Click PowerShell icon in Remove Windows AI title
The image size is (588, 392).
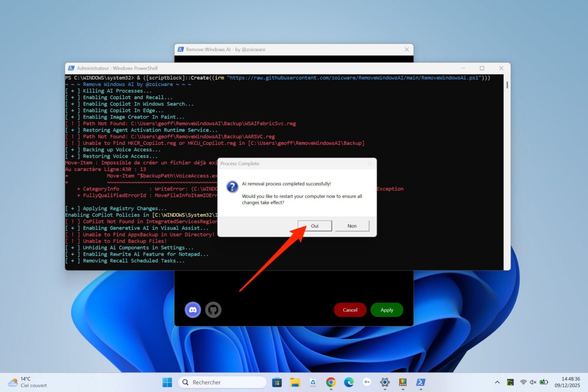pyautogui.click(x=181, y=49)
